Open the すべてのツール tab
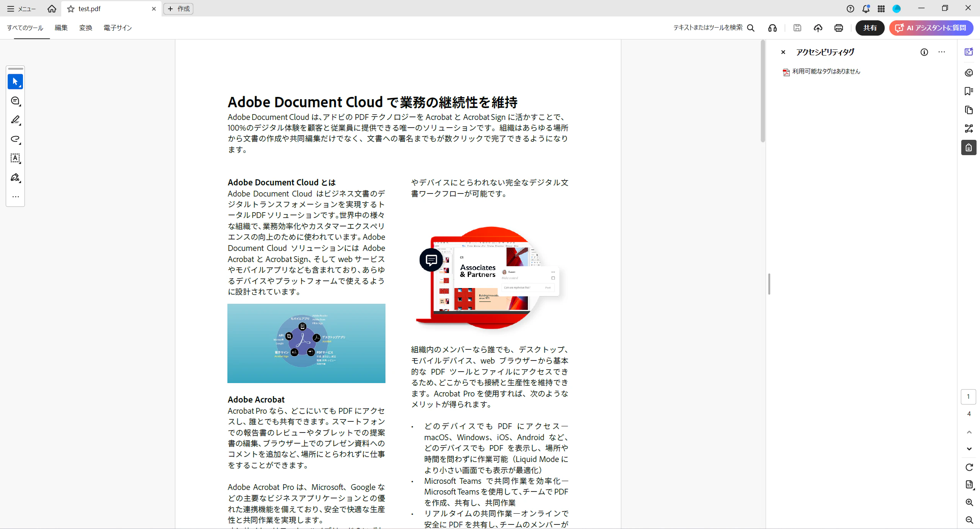The width and height of the screenshot is (980, 529). pyautogui.click(x=25, y=28)
